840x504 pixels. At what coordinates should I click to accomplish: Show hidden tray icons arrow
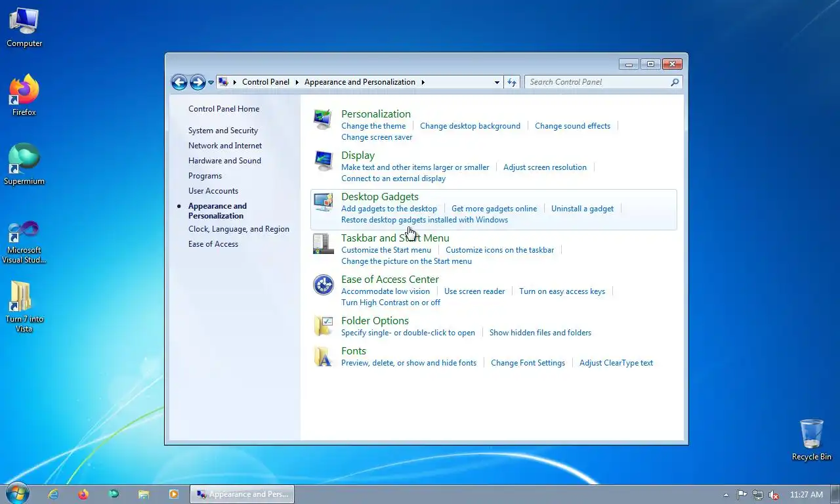[x=726, y=495]
